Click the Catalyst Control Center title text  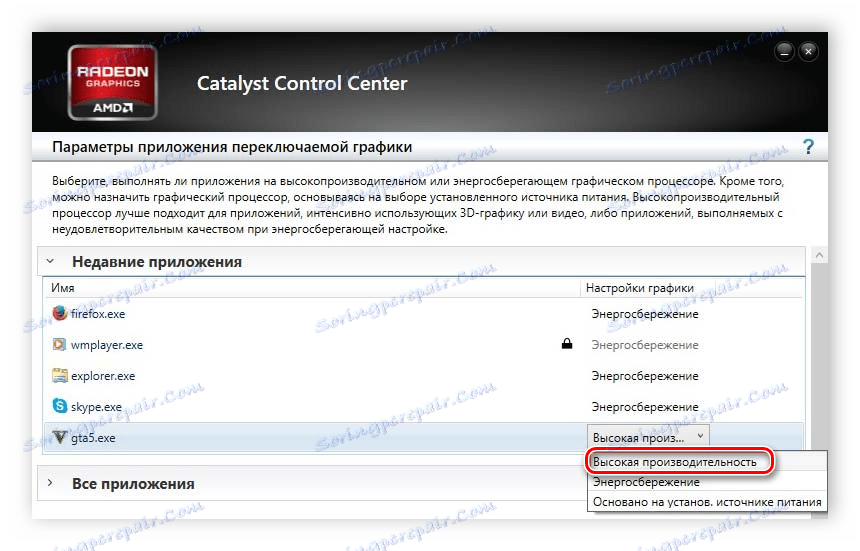pyautogui.click(x=302, y=83)
